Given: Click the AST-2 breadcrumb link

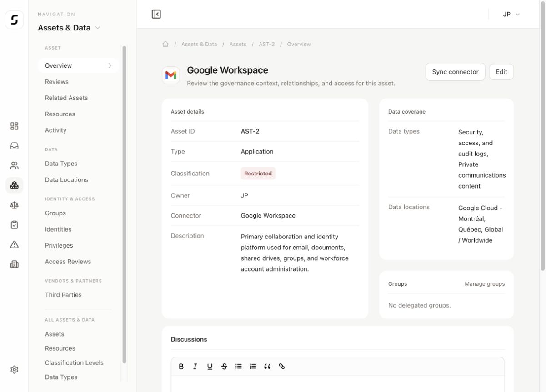Looking at the screenshot, I should 267,44.
